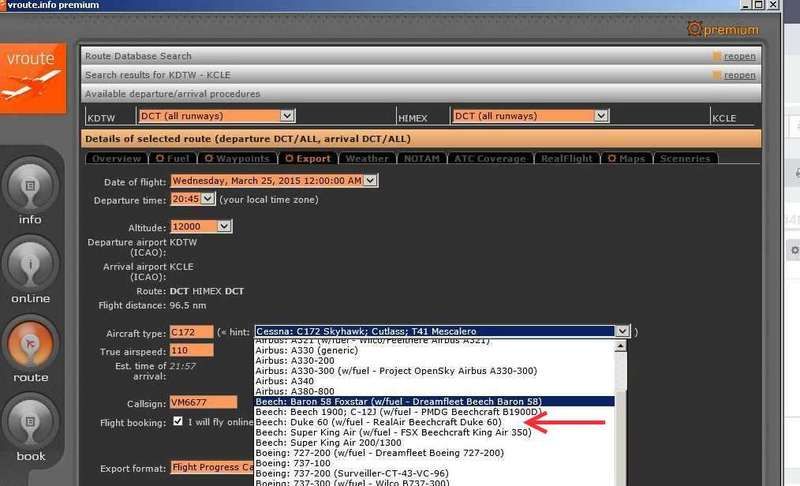
Task: Open the HIMEX arrival procedure dropdown
Action: tap(600, 116)
